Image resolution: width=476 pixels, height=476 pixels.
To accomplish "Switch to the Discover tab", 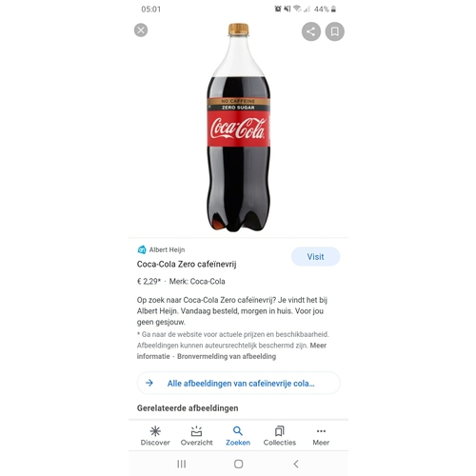I will tap(155, 436).
